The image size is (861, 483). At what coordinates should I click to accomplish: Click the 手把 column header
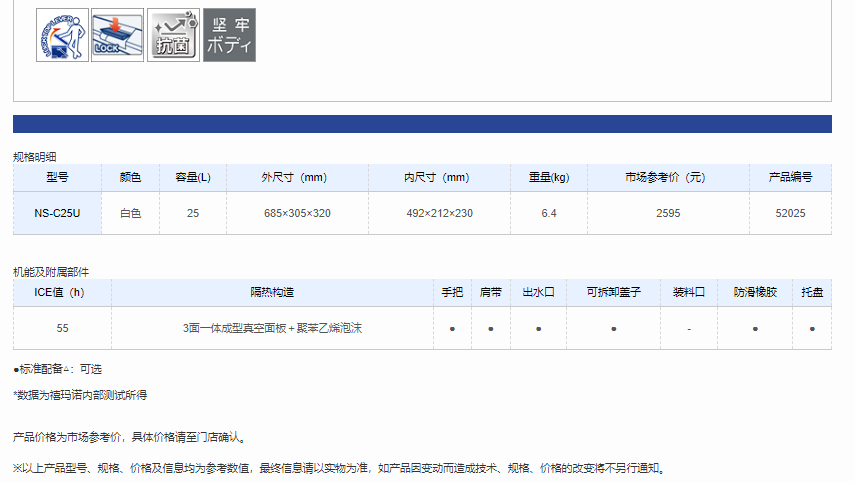[x=452, y=293]
